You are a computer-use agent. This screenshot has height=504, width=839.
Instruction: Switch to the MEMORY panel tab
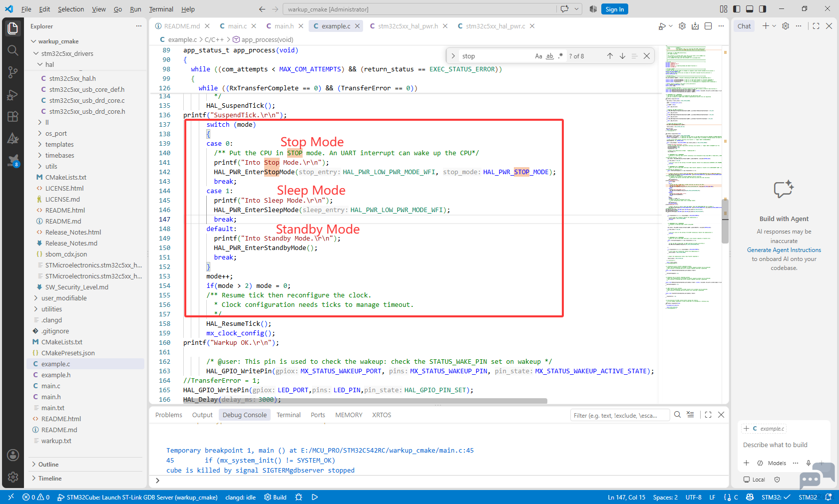(349, 415)
